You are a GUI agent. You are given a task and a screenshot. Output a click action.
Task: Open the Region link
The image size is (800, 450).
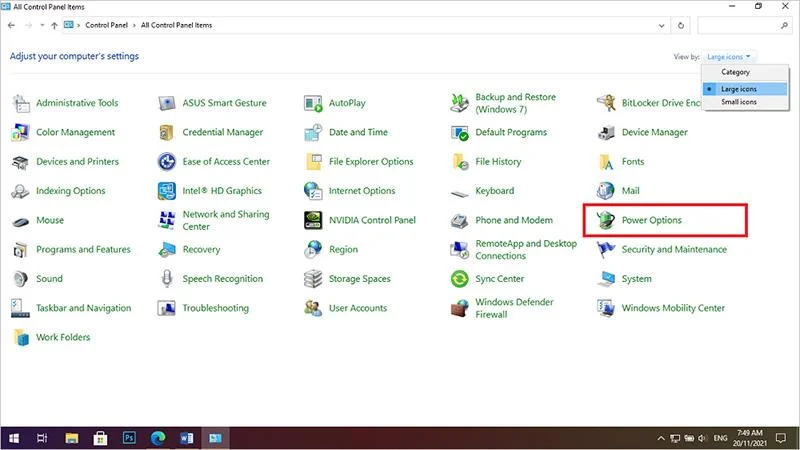[x=343, y=249]
